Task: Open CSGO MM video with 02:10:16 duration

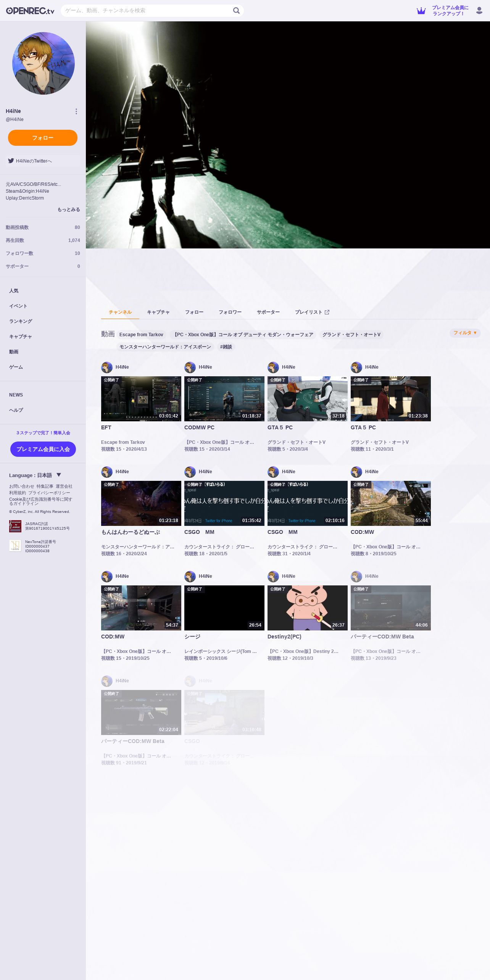Action: tap(308, 503)
